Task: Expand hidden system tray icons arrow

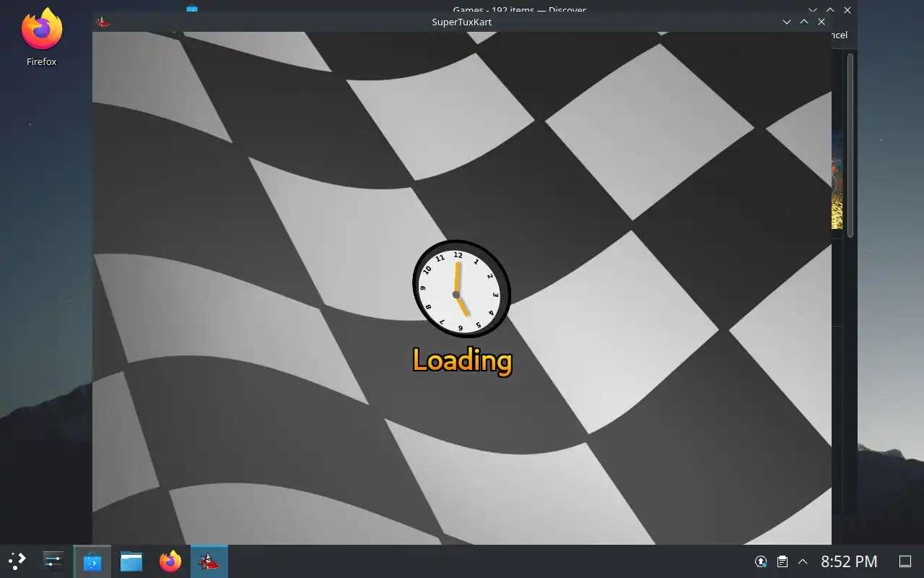Action: (802, 561)
